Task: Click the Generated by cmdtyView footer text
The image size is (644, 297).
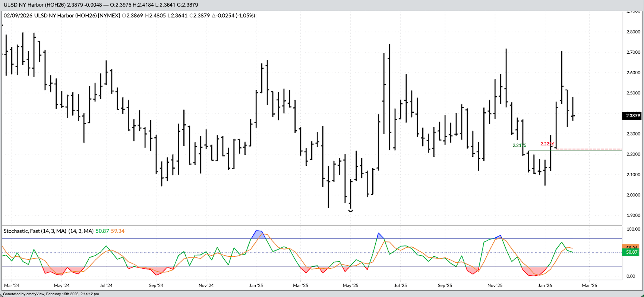Action: 51,294
